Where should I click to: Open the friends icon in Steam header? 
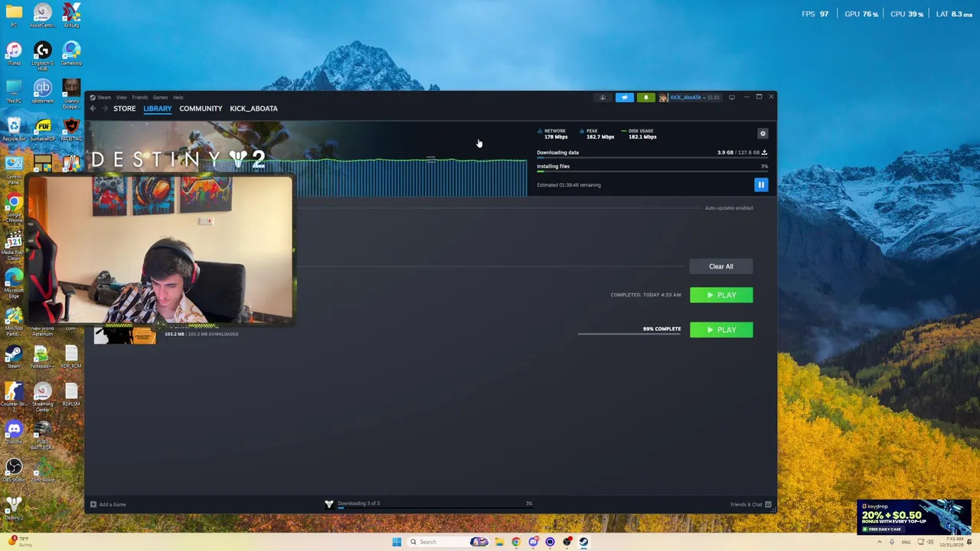coord(603,97)
